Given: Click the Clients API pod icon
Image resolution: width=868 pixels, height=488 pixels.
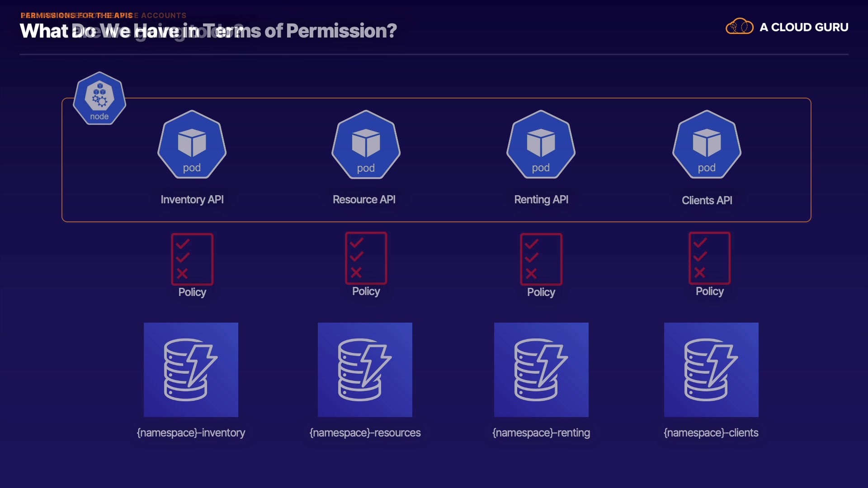Looking at the screenshot, I should coord(707,145).
